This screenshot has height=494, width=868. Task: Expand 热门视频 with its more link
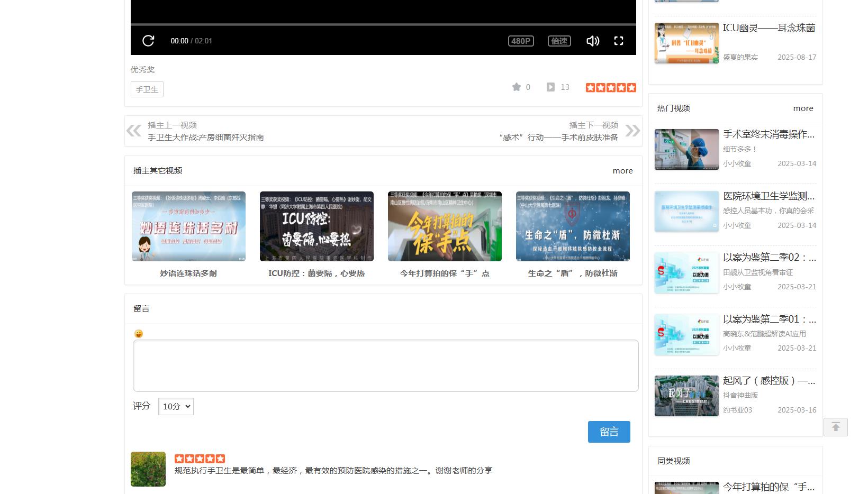803,108
